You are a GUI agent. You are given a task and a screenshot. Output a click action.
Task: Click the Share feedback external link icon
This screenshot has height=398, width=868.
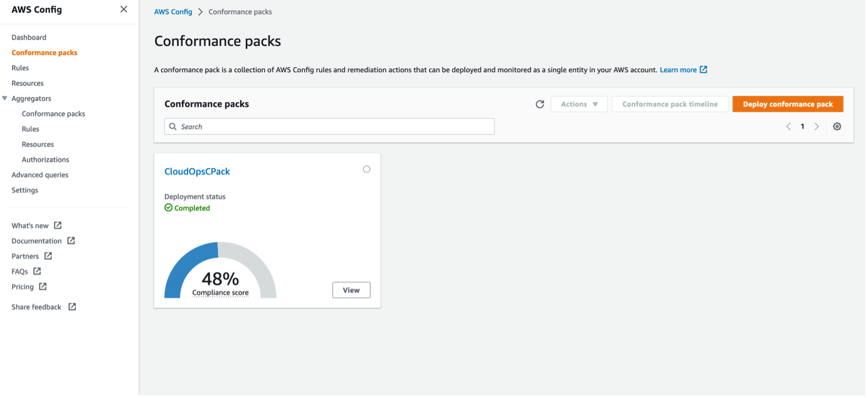coord(72,306)
